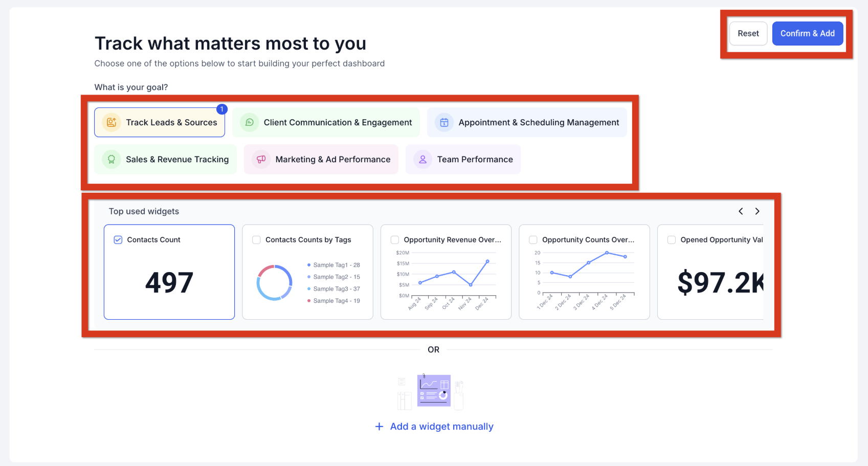Click the Sales & Revenue award icon
This screenshot has height=466, width=868.
[x=112, y=160]
